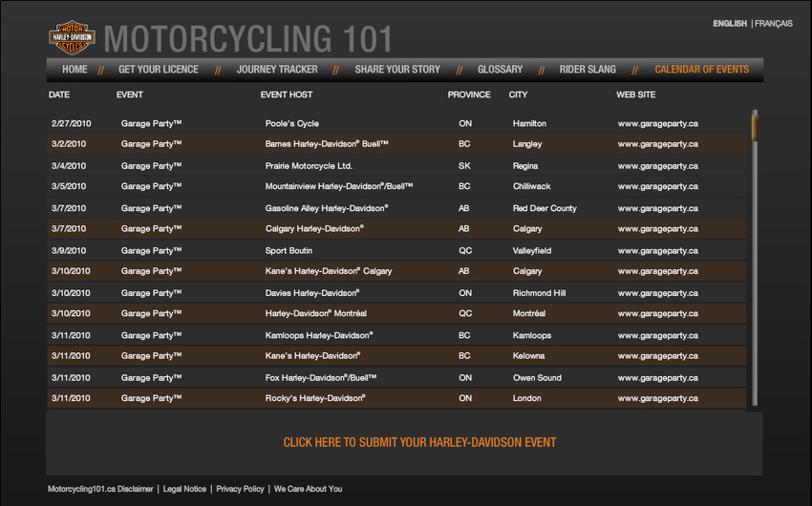Click date 2/27/2010 in first row
The image size is (812, 506).
coord(72,124)
